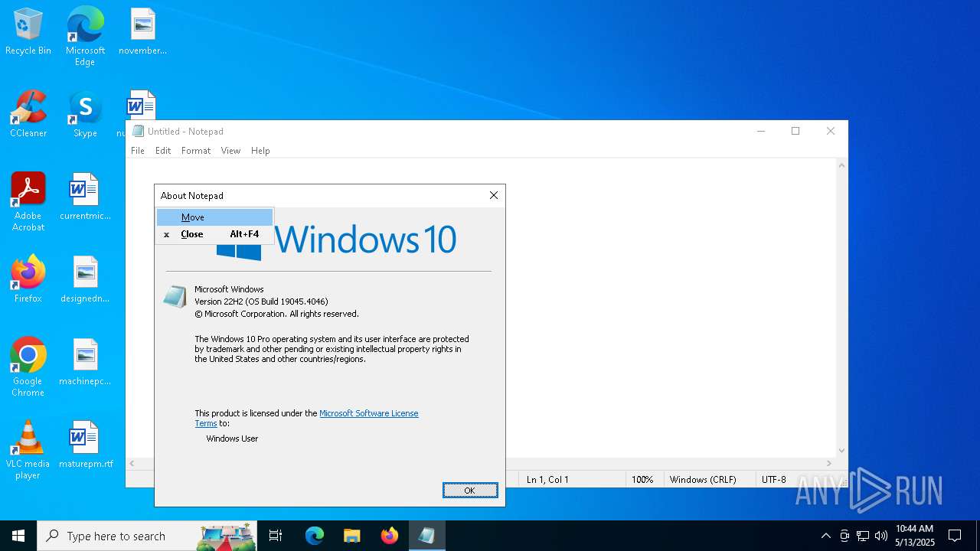
Task: Open Edge from the taskbar
Action: click(x=315, y=536)
